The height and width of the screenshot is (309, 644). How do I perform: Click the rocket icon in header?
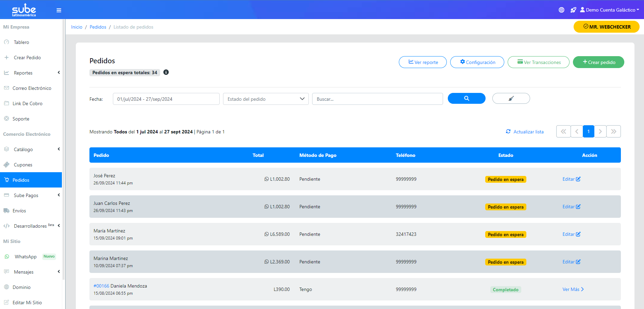click(573, 10)
